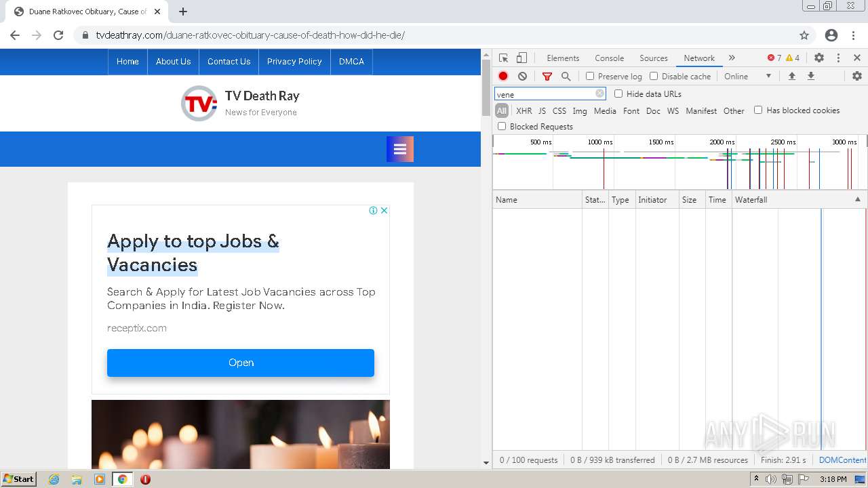
Task: Import HAR file with upload arrow
Action: click(791, 77)
